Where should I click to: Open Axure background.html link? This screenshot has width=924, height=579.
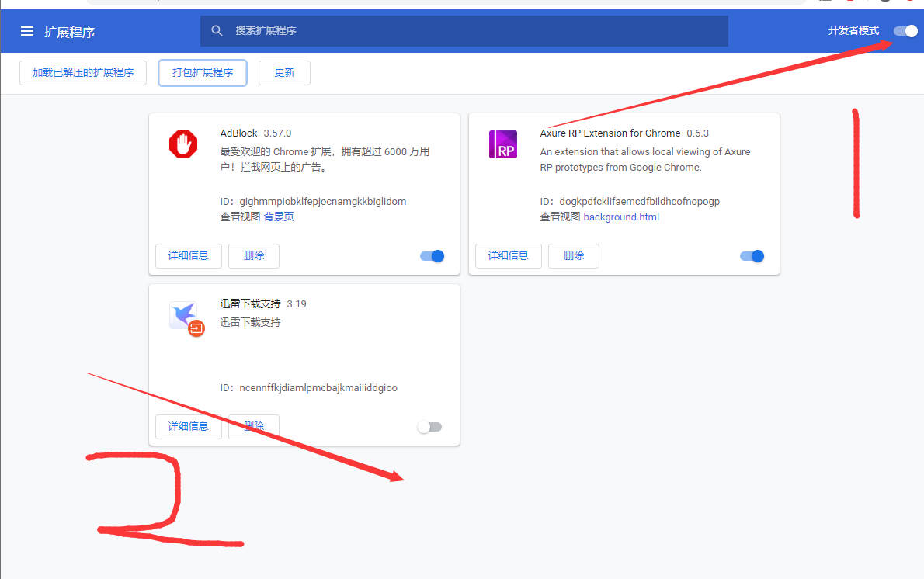coord(621,217)
